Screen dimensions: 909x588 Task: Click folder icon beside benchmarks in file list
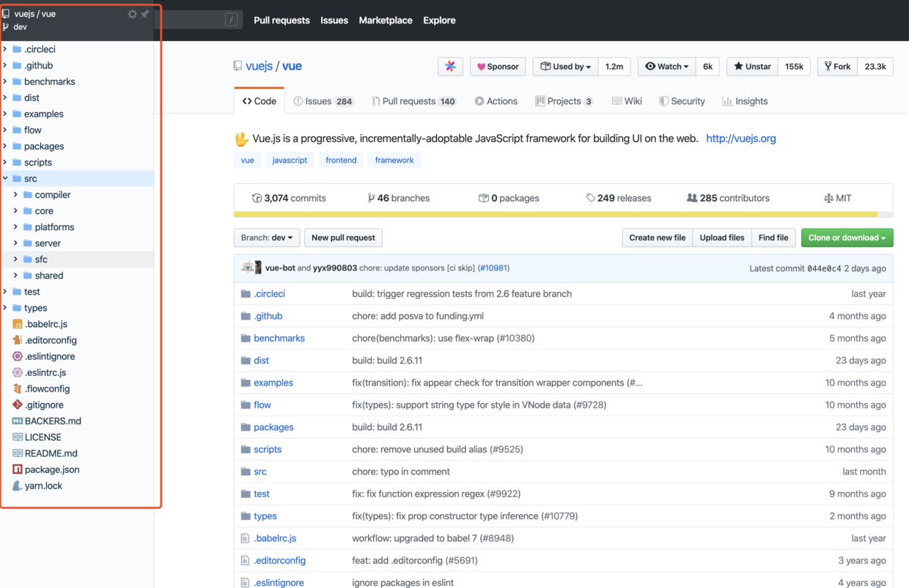click(246, 338)
